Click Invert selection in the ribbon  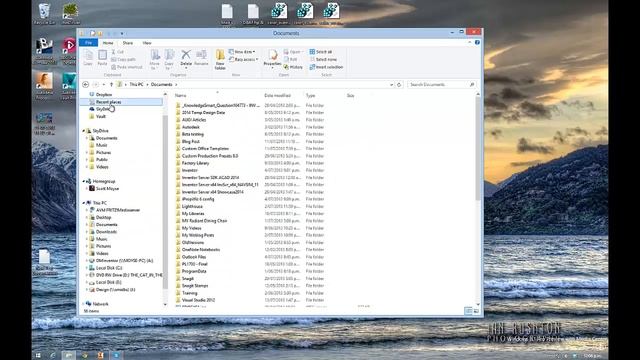point(327,67)
